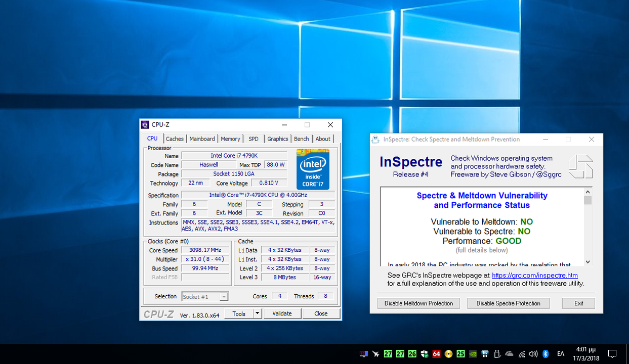
Task: Click the Revision value C0
Action: pyautogui.click(x=321, y=213)
